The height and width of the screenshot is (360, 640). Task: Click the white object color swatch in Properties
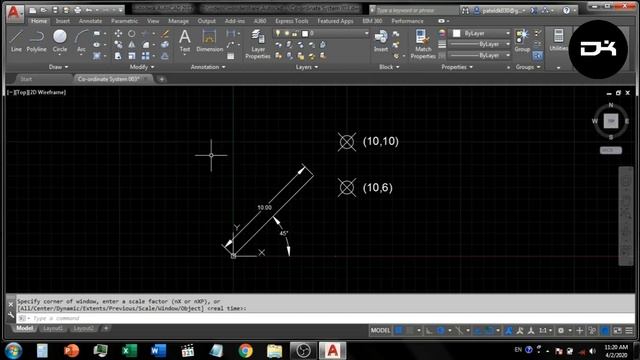pos(456,33)
